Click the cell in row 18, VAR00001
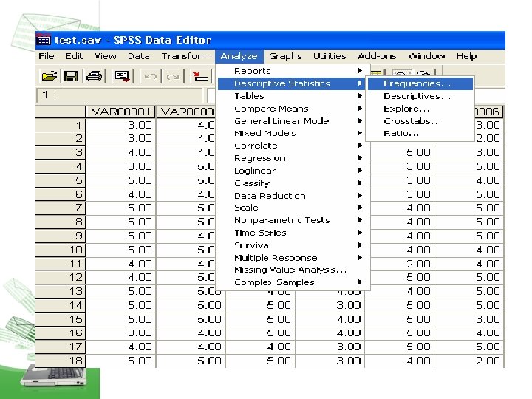532x399 pixels. pyautogui.click(x=120, y=361)
